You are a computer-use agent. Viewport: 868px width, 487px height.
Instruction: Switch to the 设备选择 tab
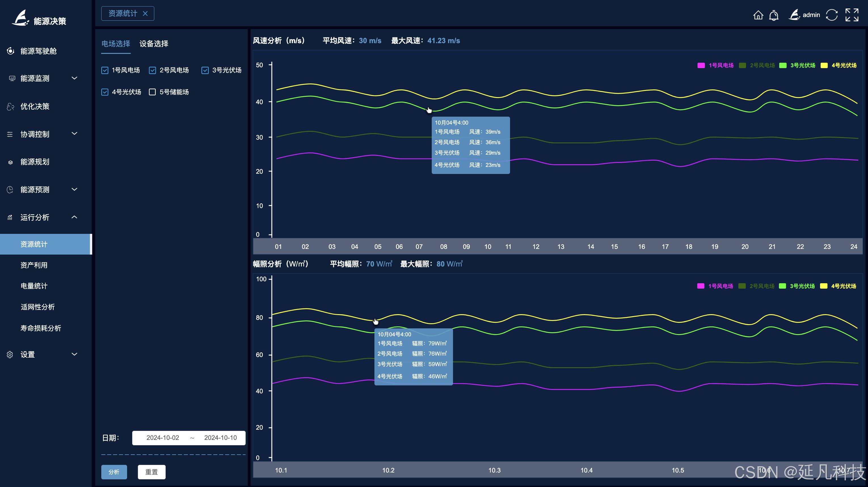point(154,44)
